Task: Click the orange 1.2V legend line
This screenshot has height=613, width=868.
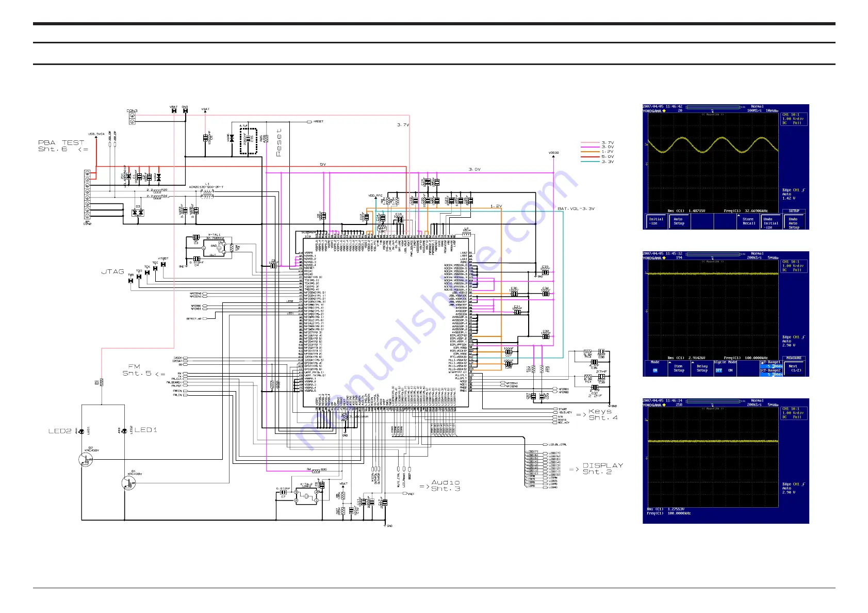Action: (x=590, y=152)
